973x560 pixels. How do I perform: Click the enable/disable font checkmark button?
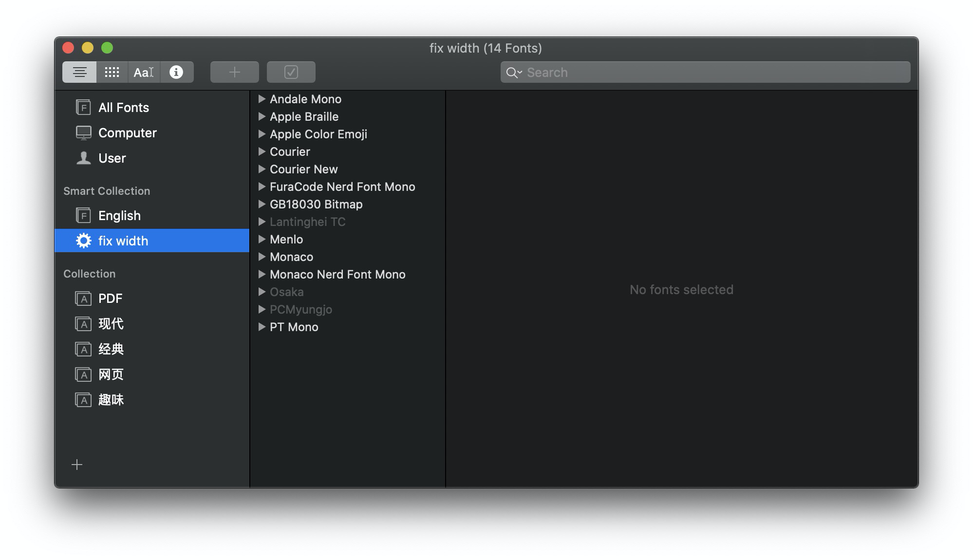pyautogui.click(x=291, y=72)
